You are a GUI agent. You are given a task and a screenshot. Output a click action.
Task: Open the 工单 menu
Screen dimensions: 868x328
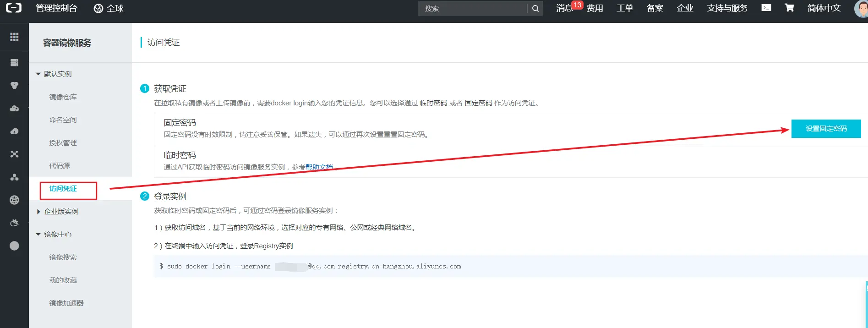625,8
